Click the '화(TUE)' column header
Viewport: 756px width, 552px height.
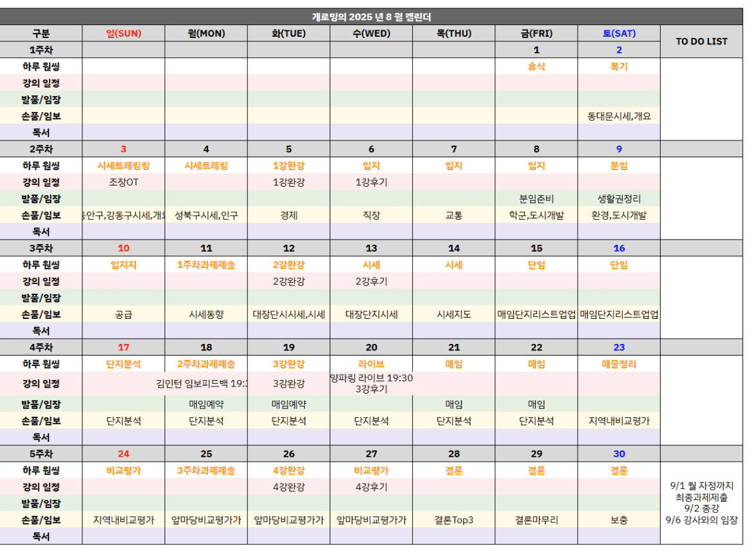point(288,33)
